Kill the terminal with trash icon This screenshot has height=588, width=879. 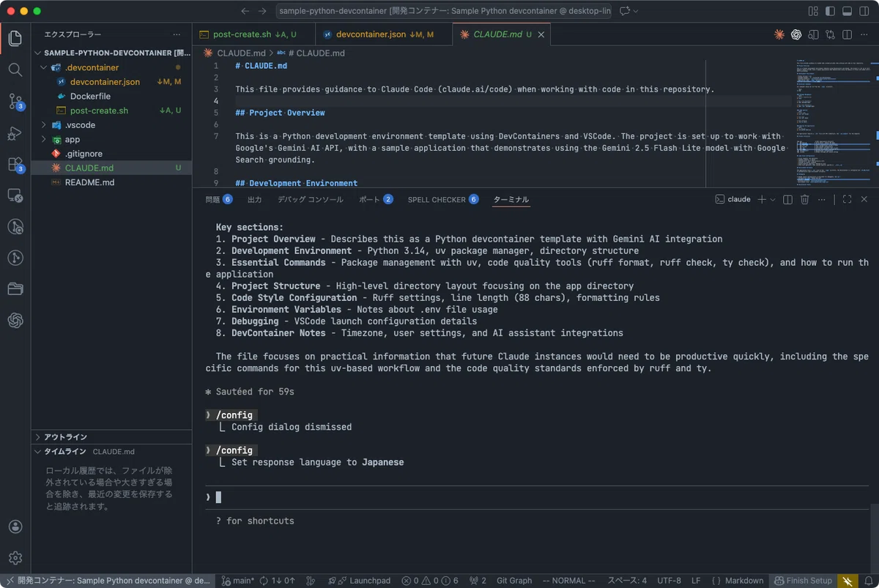coord(804,199)
